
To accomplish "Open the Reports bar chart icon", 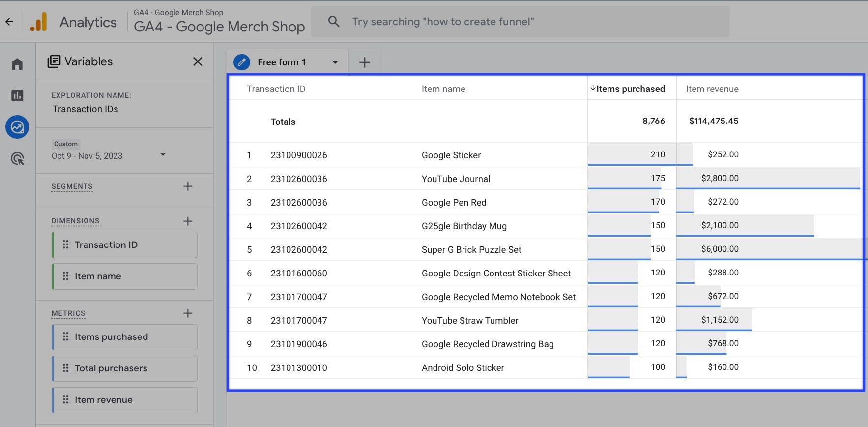I will pyautogui.click(x=17, y=95).
